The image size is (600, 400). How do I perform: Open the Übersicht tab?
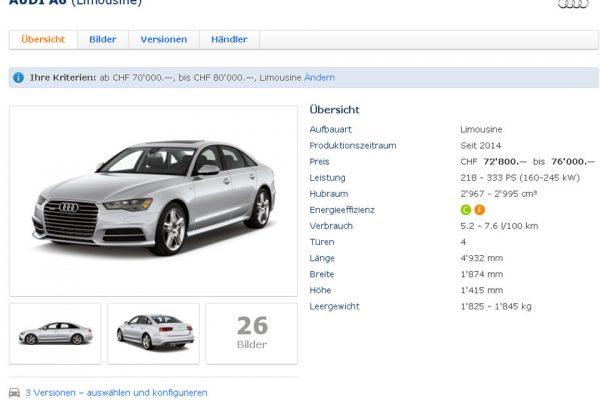pos(43,39)
